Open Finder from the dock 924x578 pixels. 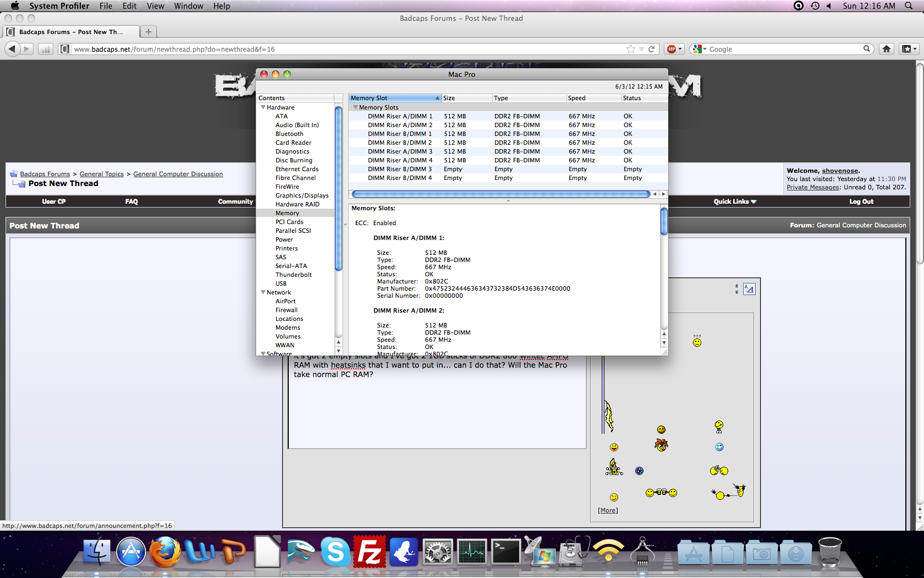click(97, 552)
